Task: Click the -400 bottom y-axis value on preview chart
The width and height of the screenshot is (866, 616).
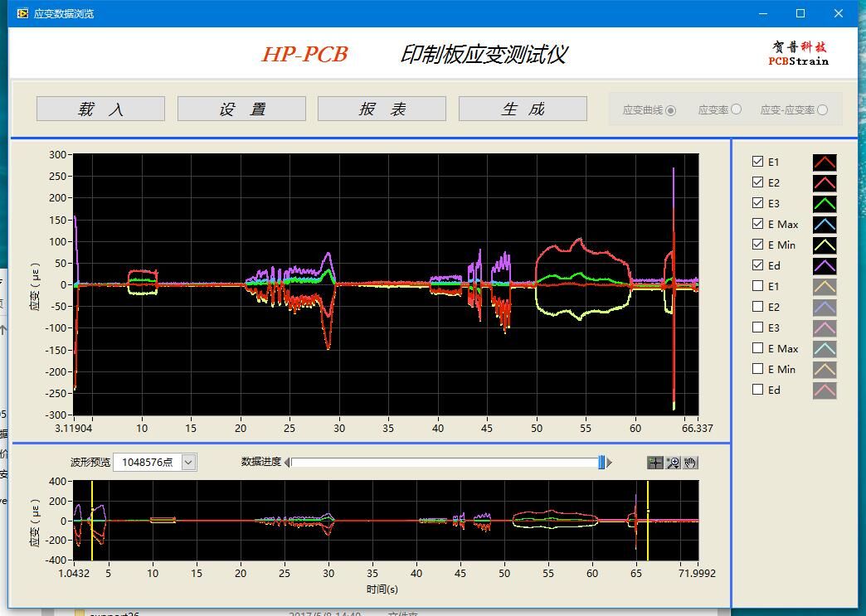Action: point(56,560)
